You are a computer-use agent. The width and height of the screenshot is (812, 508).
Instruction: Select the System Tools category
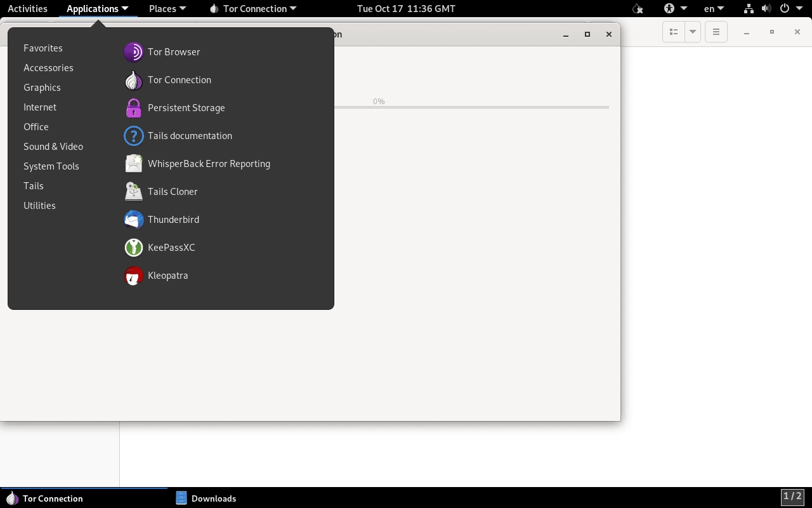click(x=51, y=166)
